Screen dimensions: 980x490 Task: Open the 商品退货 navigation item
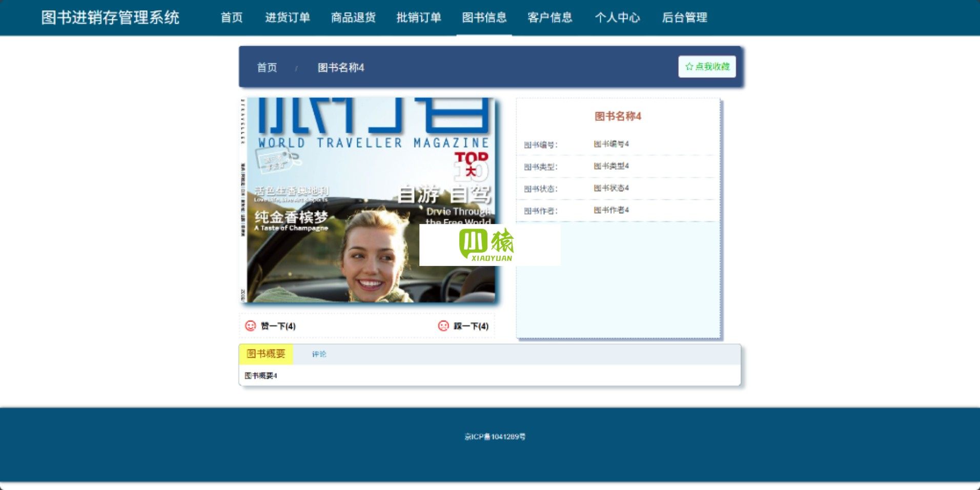click(353, 17)
